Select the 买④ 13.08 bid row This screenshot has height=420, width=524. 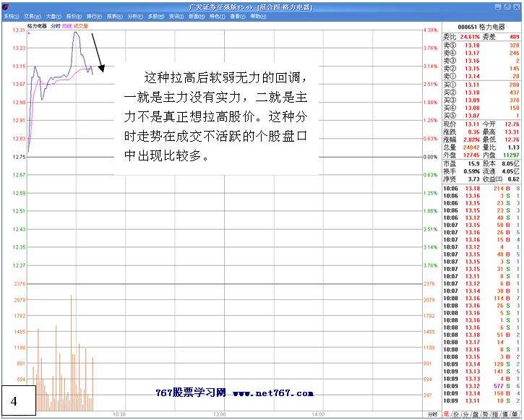[481, 108]
